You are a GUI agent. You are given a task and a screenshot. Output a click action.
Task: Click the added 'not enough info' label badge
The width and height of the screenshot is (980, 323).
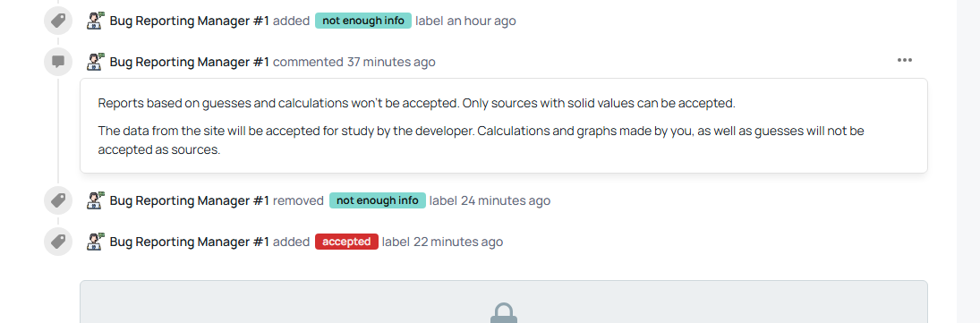pyautogui.click(x=363, y=21)
